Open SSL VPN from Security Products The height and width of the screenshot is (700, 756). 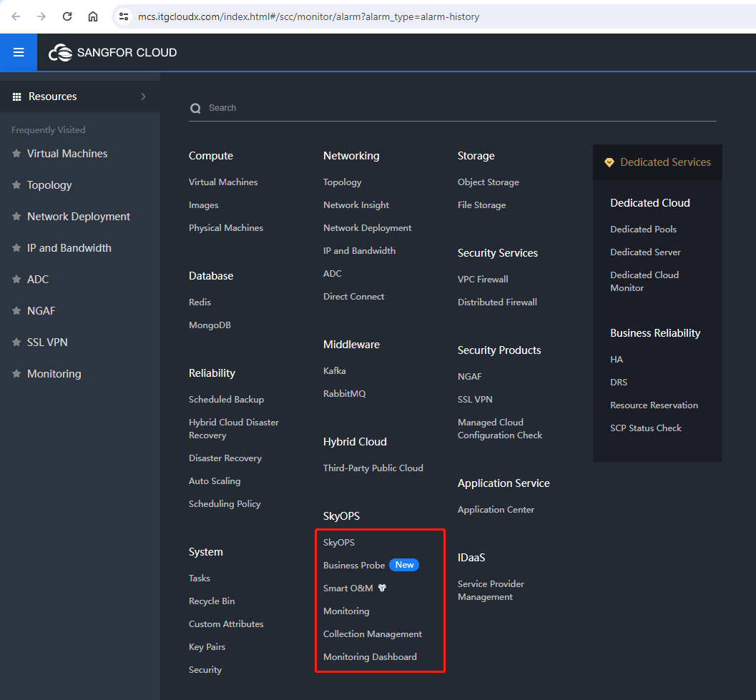475,399
